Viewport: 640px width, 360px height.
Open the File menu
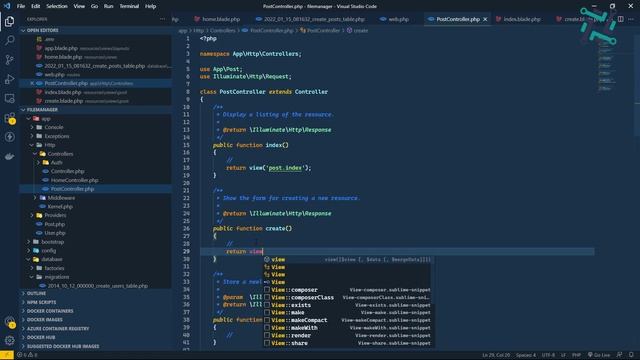pyautogui.click(x=21, y=6)
